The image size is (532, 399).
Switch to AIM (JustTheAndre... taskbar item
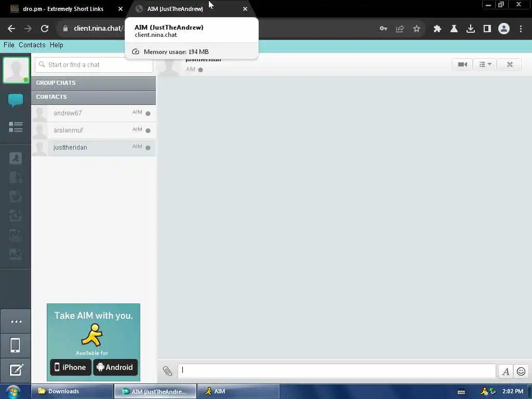point(155,392)
